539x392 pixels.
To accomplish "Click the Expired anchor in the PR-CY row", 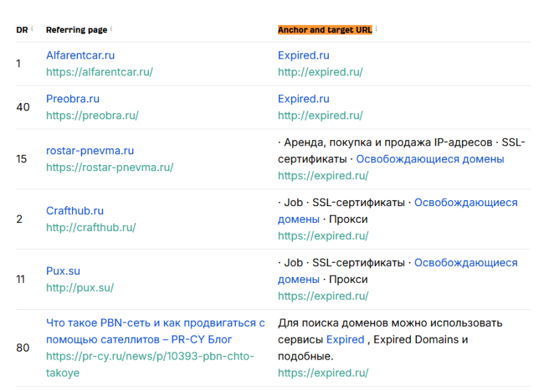I will (345, 339).
